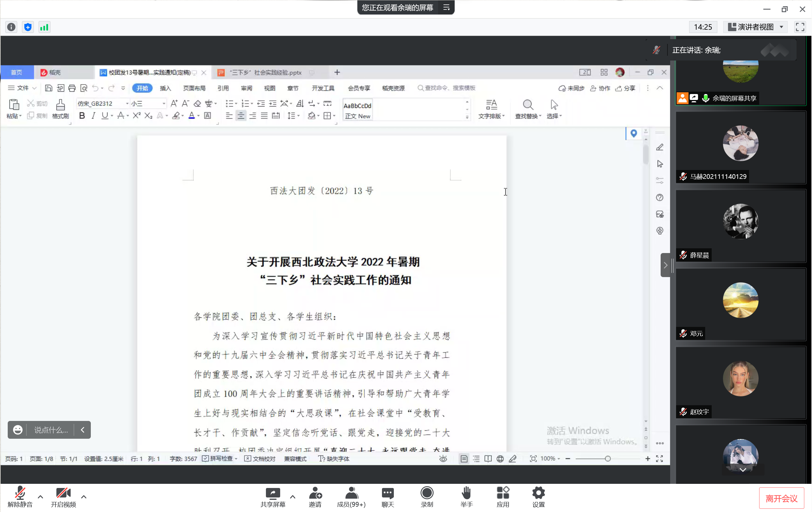Expand the Speaker View dropdown
The width and height of the screenshot is (812, 512).
pyautogui.click(x=755, y=27)
